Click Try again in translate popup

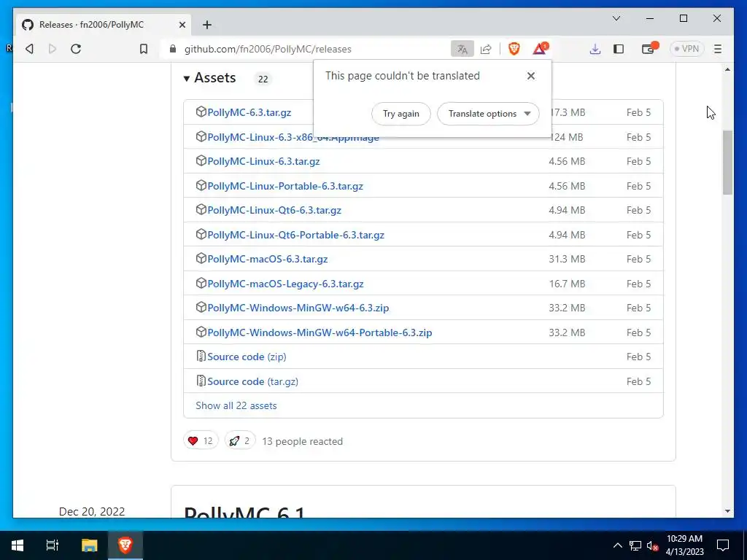click(401, 114)
